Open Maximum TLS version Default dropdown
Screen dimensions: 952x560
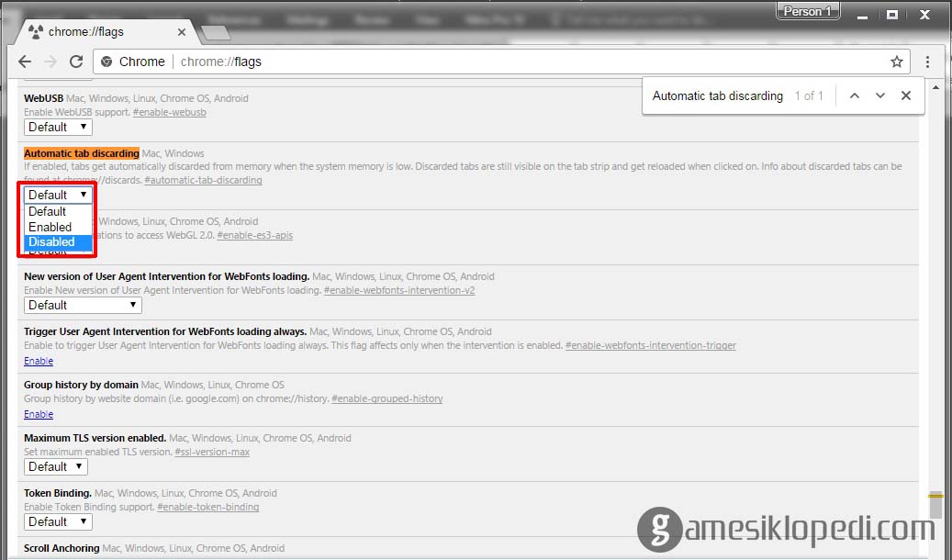pyautogui.click(x=56, y=466)
